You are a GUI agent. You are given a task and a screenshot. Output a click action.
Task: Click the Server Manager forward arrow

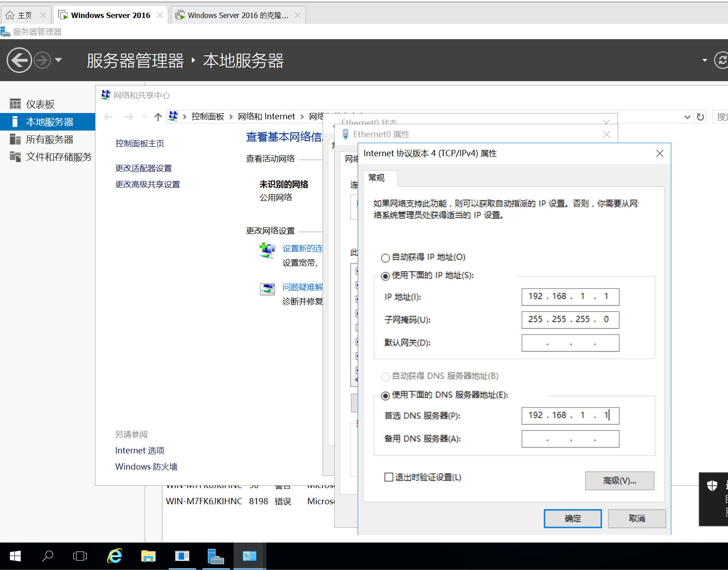(x=43, y=60)
